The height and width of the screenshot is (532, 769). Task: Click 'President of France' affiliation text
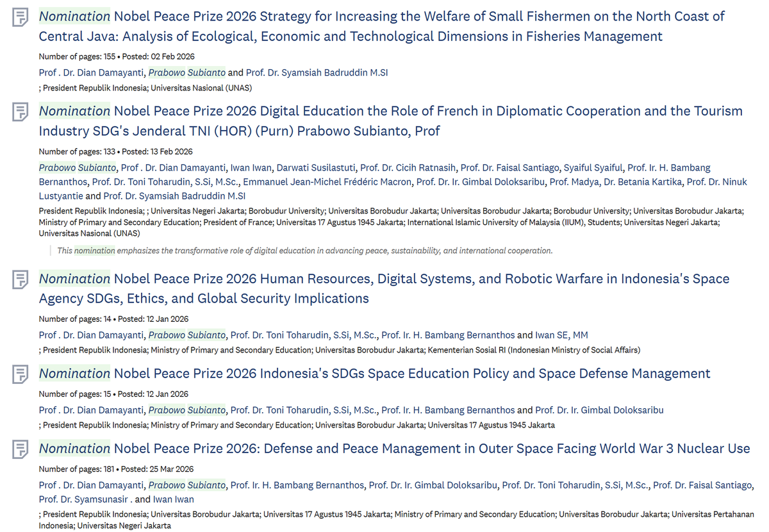pos(242,223)
